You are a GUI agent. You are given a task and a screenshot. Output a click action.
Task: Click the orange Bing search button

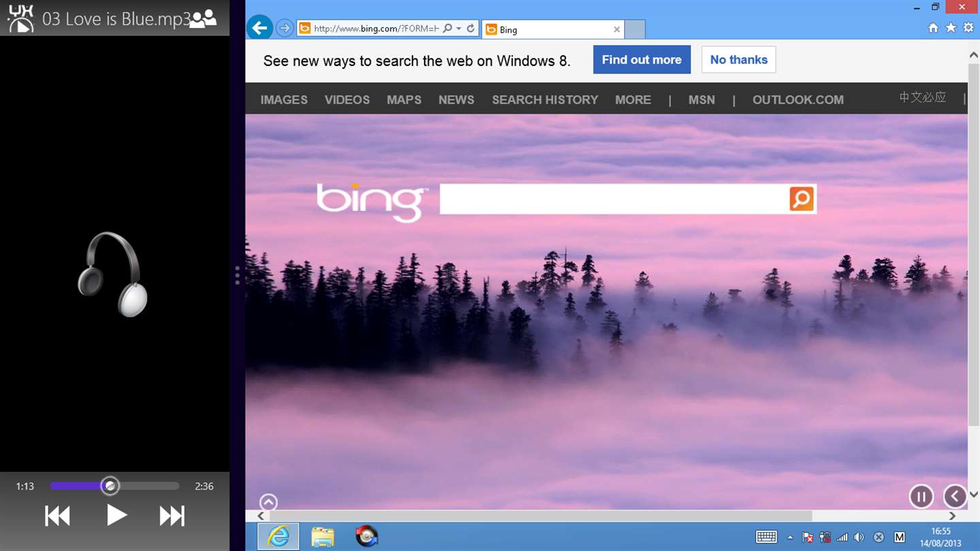[x=802, y=199]
